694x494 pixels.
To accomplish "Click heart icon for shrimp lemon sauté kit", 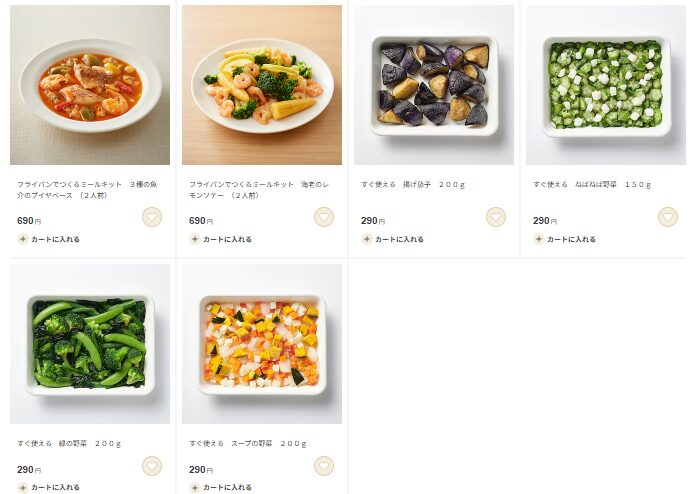I will tap(324, 217).
